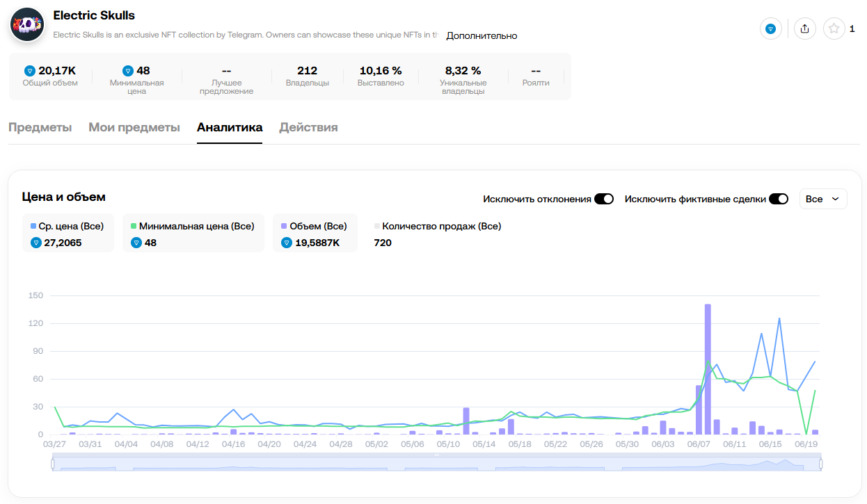Open the Действия tab
867x504 pixels.
point(308,127)
